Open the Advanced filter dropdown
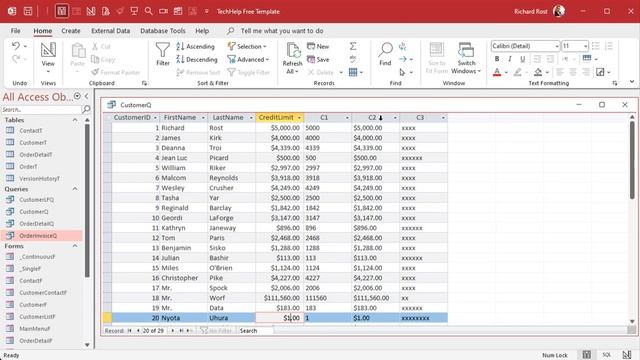 (x=248, y=60)
